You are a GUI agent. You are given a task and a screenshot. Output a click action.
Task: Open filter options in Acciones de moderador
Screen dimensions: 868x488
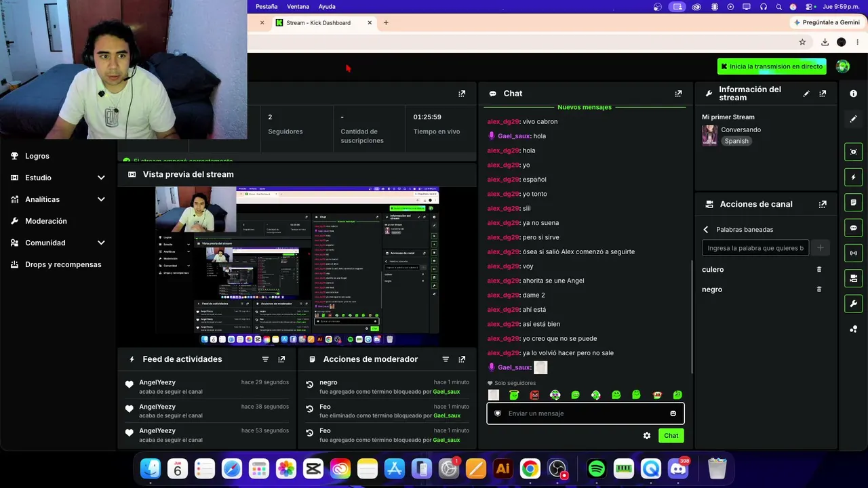tap(446, 359)
